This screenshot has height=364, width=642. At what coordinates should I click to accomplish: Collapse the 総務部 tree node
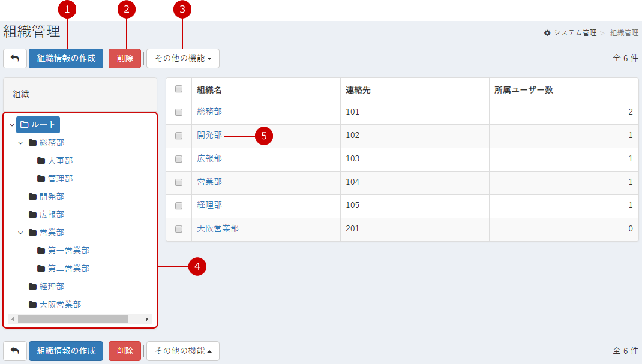click(20, 143)
